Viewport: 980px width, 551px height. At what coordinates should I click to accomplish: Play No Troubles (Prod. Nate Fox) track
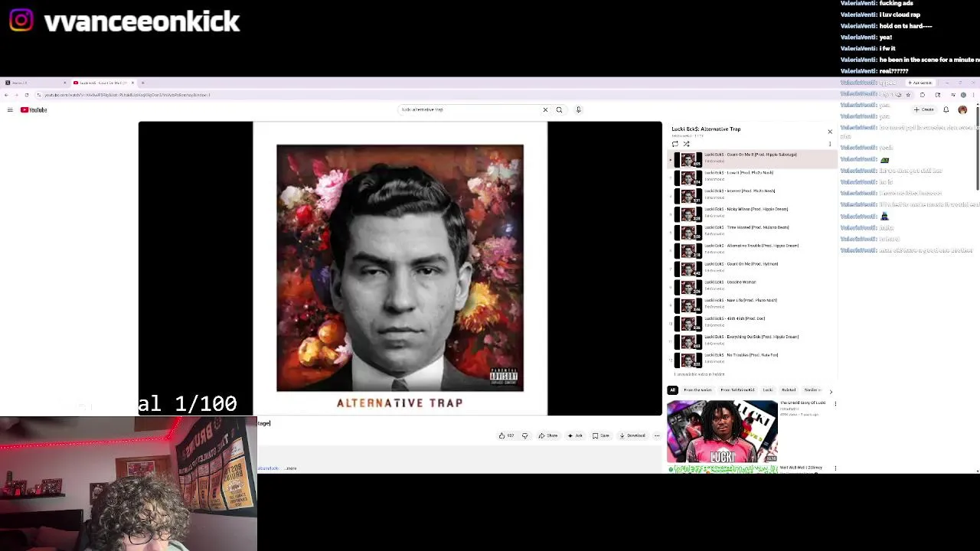(753, 360)
